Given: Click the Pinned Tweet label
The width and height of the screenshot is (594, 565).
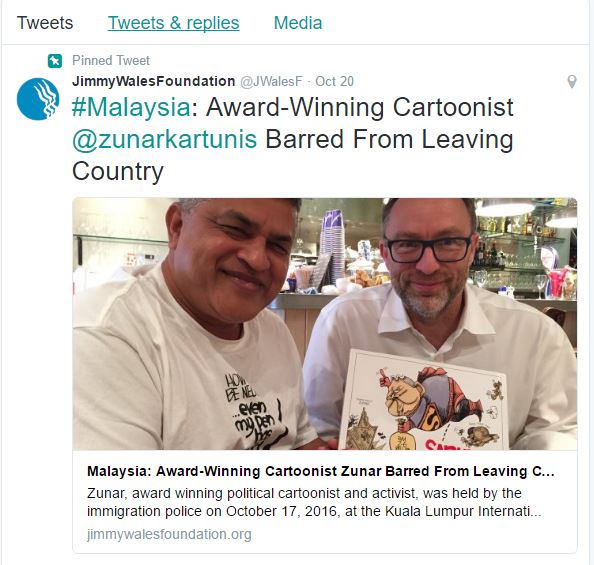Looking at the screenshot, I should [x=111, y=61].
